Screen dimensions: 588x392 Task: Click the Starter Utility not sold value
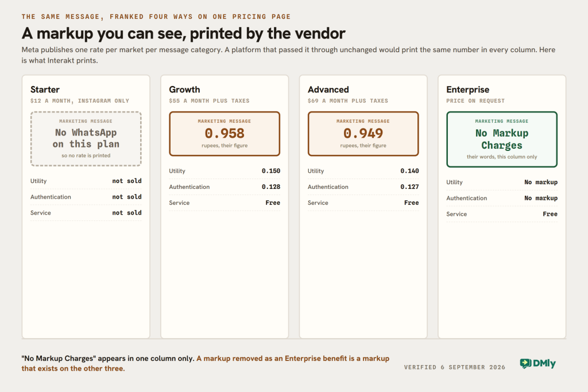(x=127, y=181)
